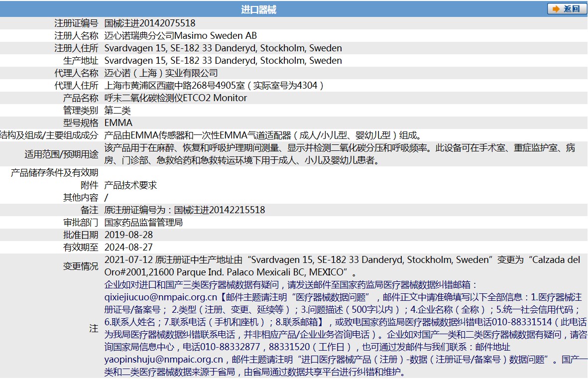
Task: Click management class value 第二类
Action: [x=118, y=111]
